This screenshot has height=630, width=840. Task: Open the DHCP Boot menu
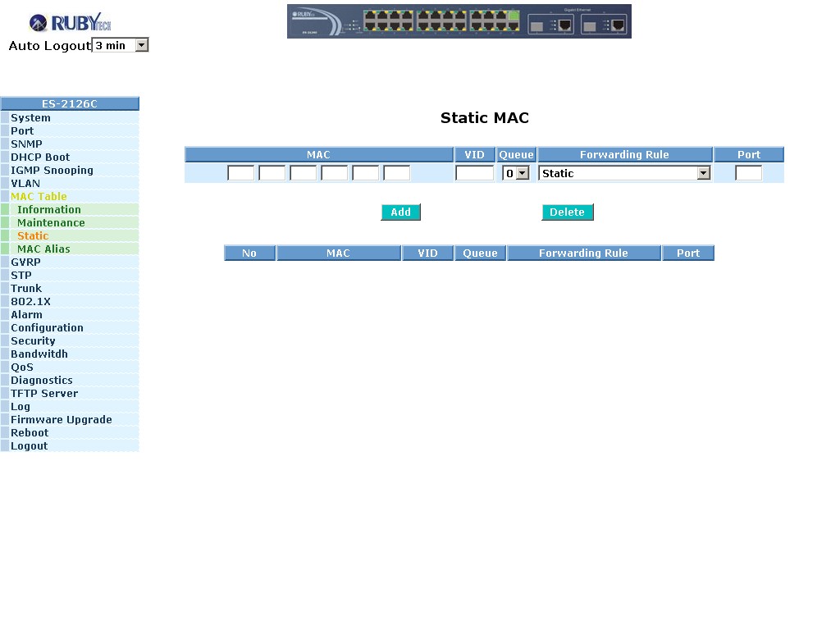[x=71, y=157]
